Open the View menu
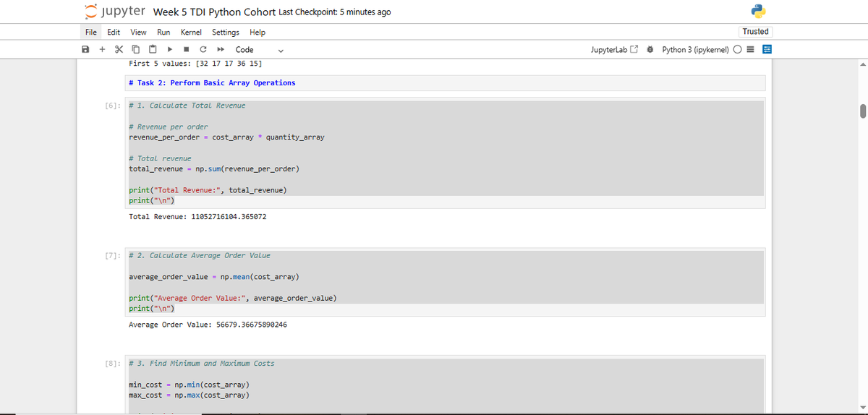This screenshot has width=868, height=415. 138,32
